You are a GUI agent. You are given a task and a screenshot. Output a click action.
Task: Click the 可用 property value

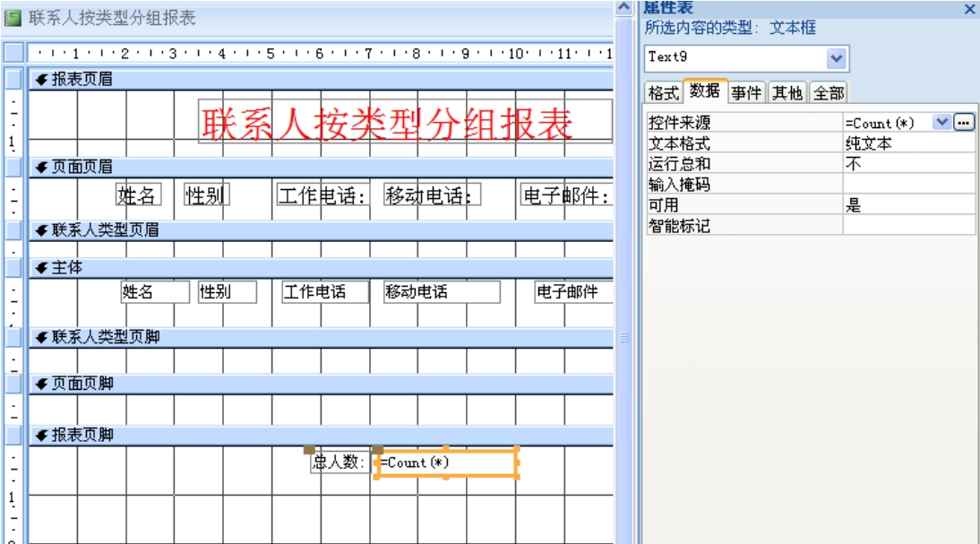(907, 205)
